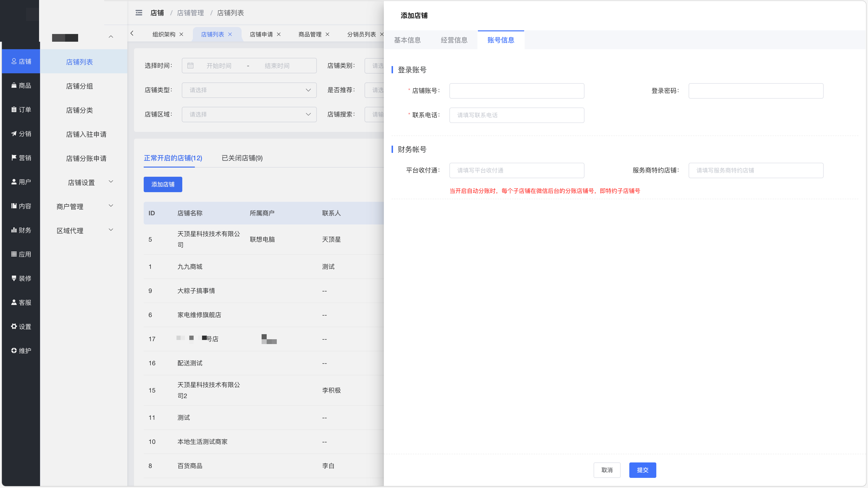
Task: Click the calendar icon in time picker
Action: coord(190,66)
